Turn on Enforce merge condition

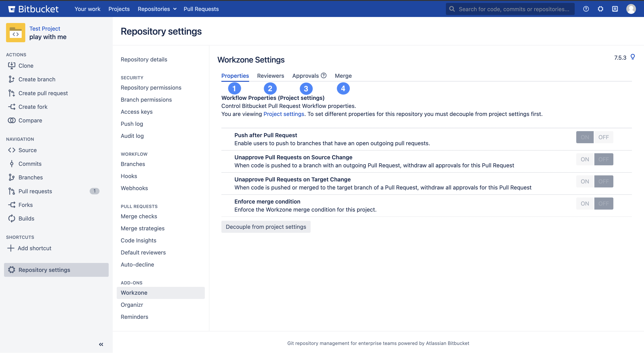coord(585,203)
